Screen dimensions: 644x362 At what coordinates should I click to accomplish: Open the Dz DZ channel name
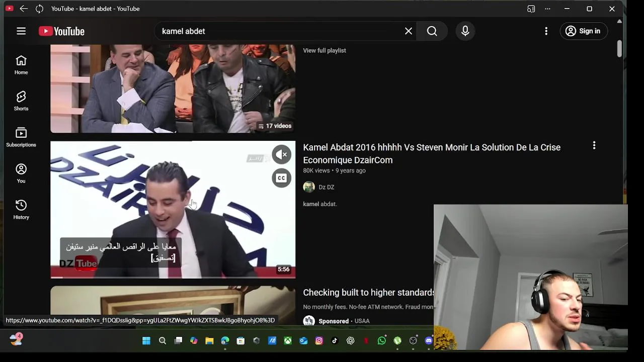(x=326, y=187)
